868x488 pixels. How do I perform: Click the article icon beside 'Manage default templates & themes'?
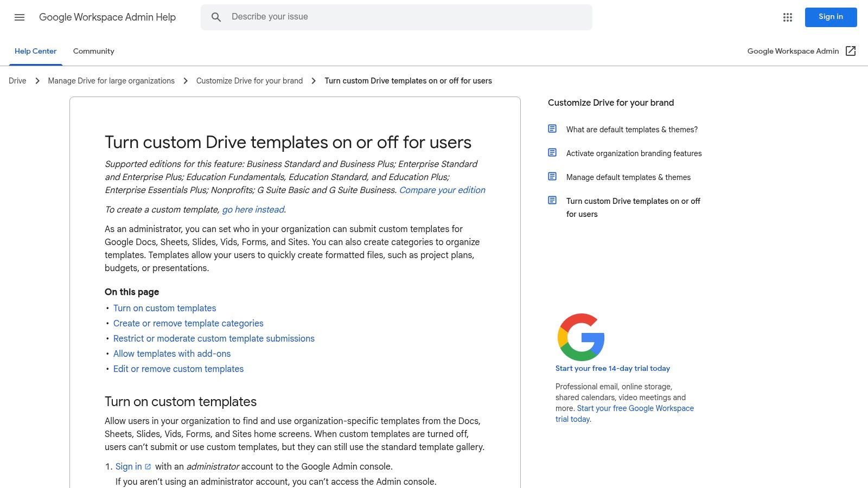coord(552,176)
